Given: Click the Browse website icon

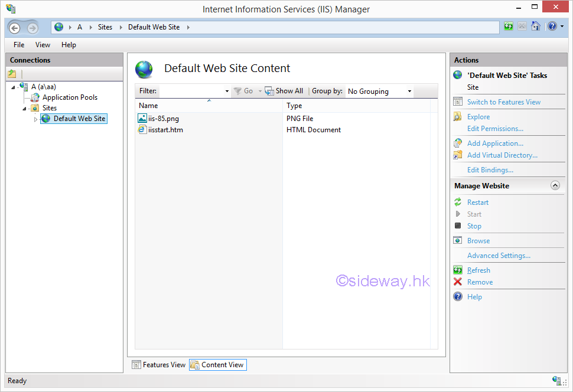Looking at the screenshot, I should [458, 240].
